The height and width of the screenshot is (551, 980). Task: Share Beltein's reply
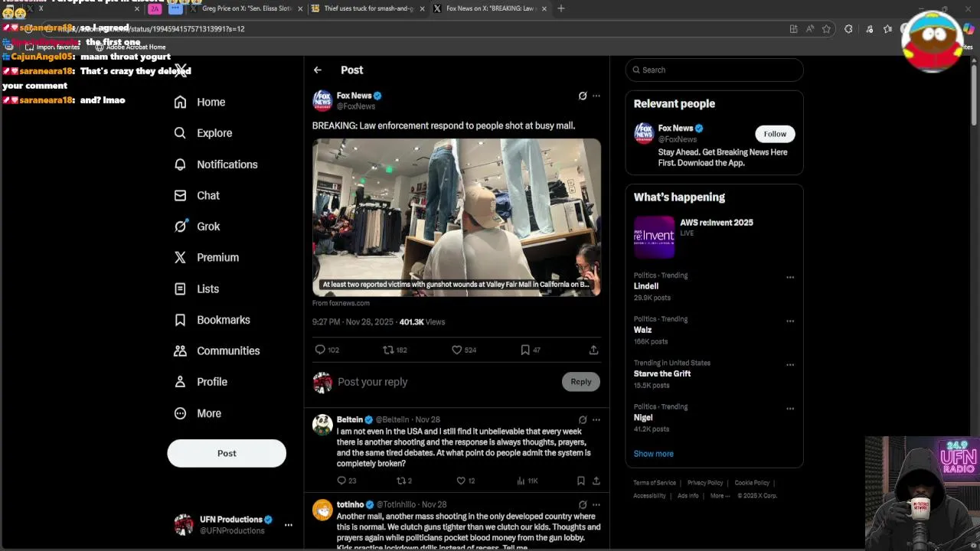[x=596, y=481]
